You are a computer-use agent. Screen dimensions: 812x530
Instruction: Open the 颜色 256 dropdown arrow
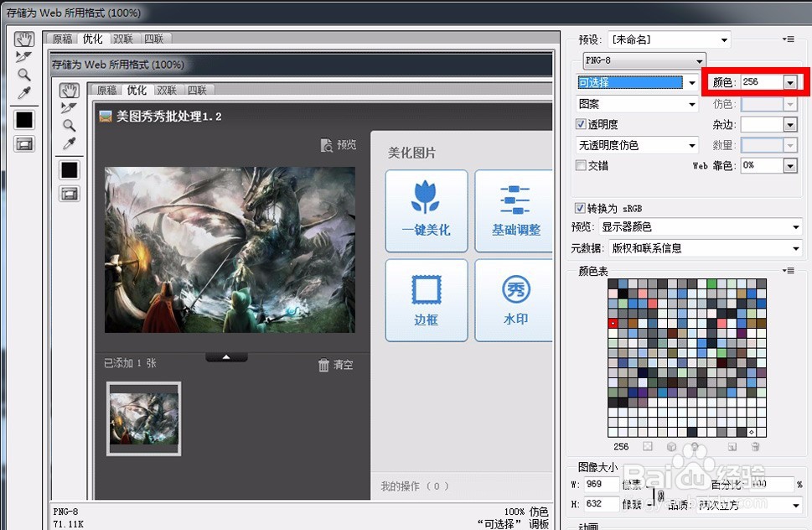click(x=789, y=82)
